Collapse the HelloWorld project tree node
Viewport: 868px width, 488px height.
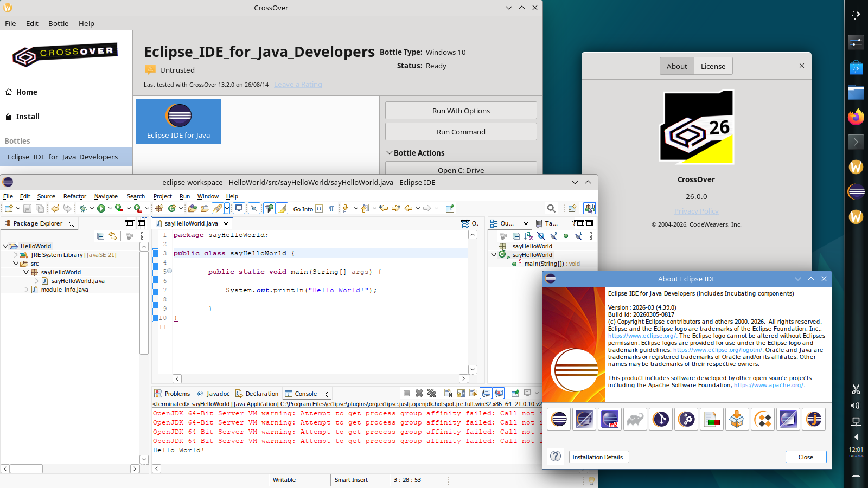[5, 246]
